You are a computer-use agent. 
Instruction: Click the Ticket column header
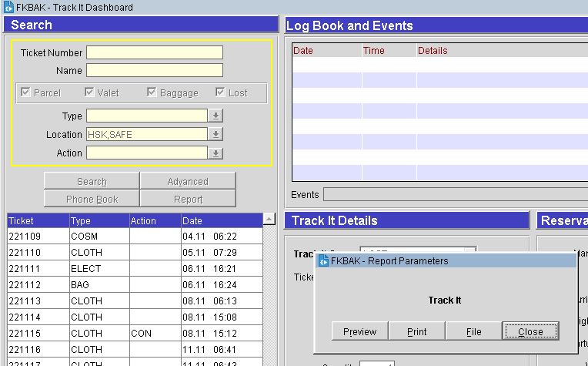point(37,221)
